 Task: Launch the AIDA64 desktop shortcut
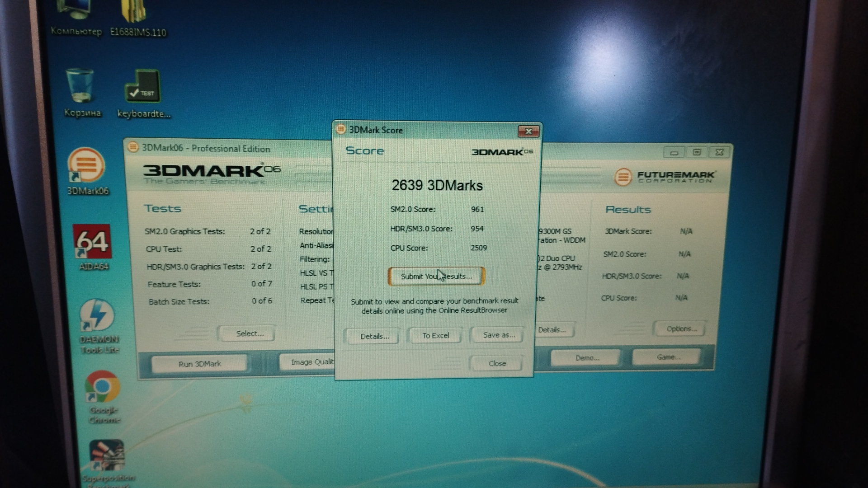pyautogui.click(x=93, y=248)
